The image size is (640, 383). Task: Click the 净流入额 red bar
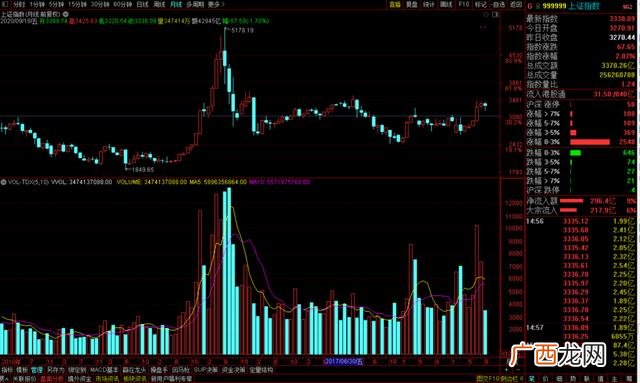click(571, 201)
